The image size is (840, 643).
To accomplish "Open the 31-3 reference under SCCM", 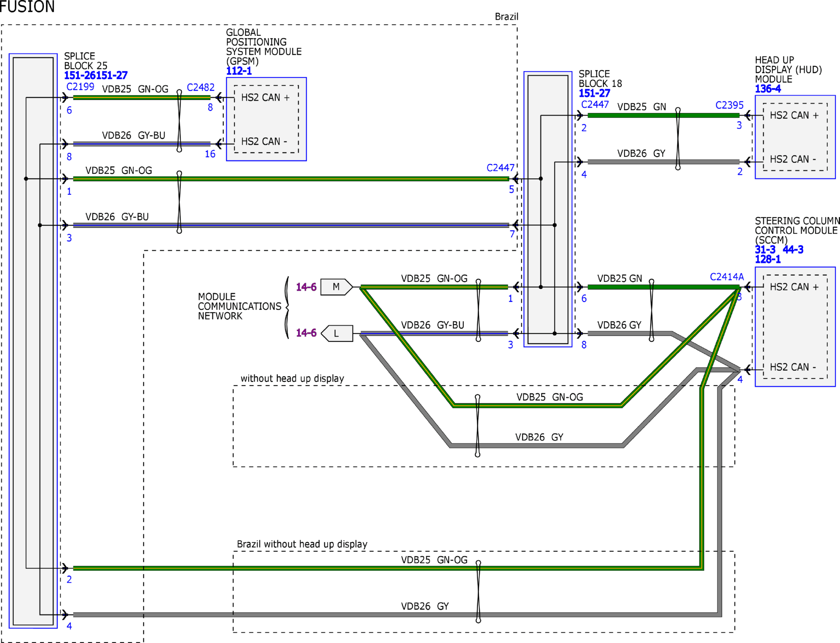I will tap(765, 250).
